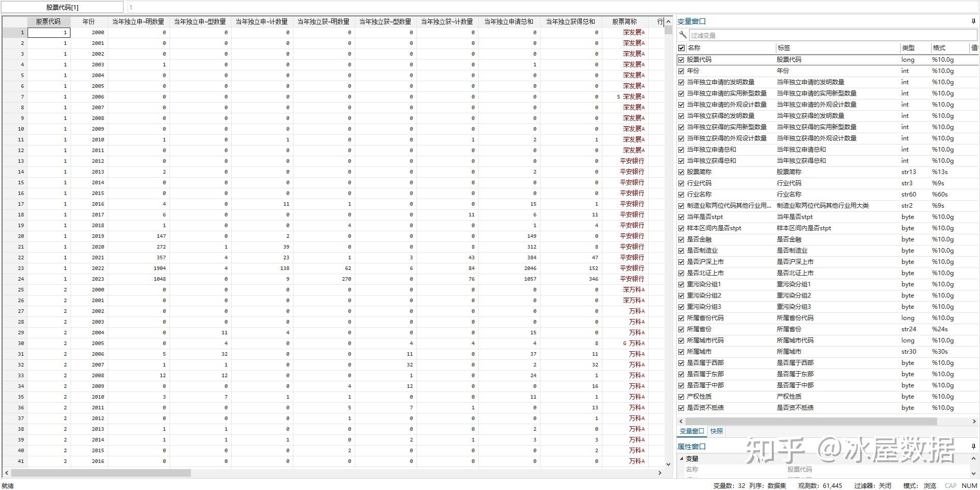
Task: Collapse the 变量 section in the 属性窗口
Action: 681,458
